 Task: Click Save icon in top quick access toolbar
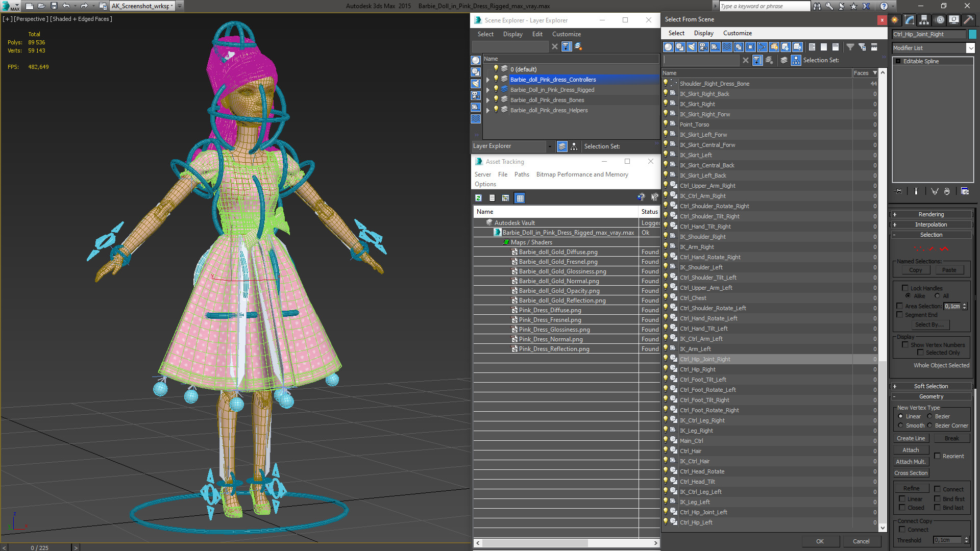pyautogui.click(x=54, y=6)
